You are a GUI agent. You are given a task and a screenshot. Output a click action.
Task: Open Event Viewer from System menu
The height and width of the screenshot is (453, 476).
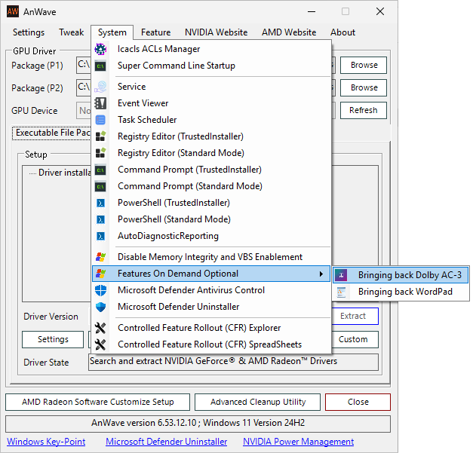point(211,103)
